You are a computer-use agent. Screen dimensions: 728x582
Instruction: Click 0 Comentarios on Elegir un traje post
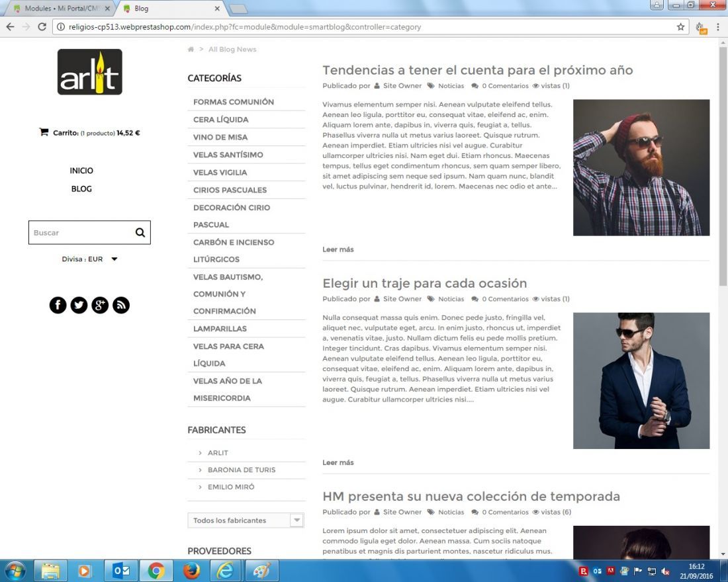pyautogui.click(x=505, y=299)
